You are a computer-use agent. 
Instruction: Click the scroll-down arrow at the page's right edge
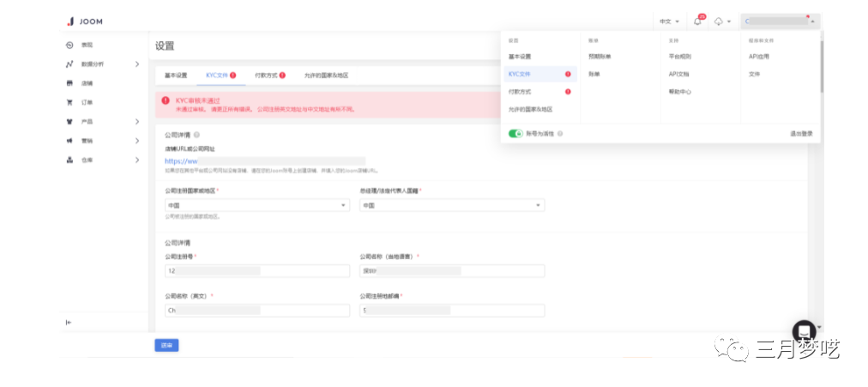(819, 327)
